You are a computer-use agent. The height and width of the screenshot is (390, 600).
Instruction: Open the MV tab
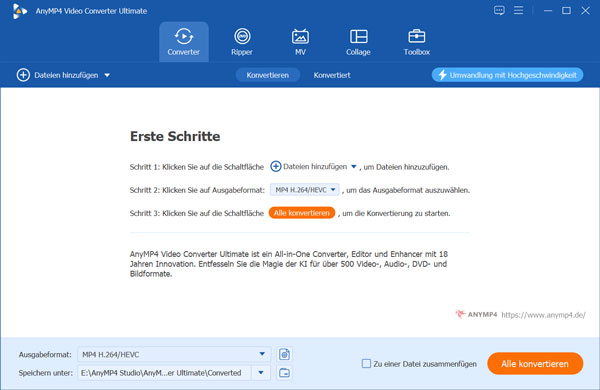pyautogui.click(x=300, y=42)
